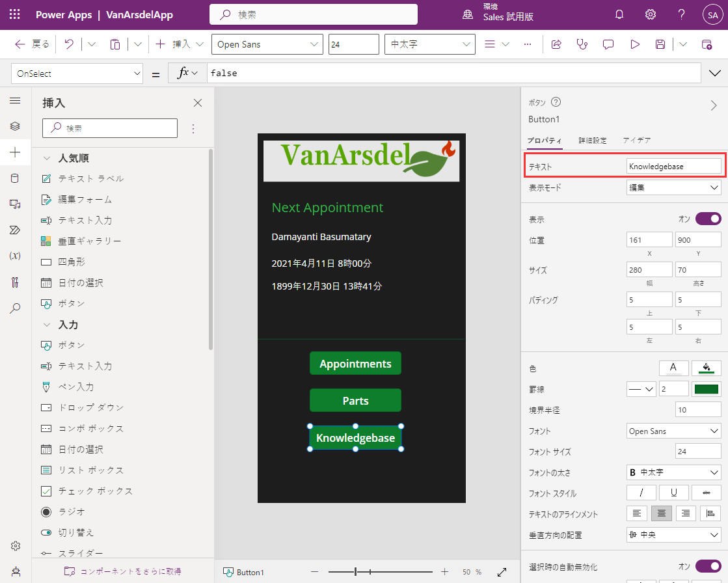Close the 挿入 panel
728x583 pixels.
(x=198, y=103)
